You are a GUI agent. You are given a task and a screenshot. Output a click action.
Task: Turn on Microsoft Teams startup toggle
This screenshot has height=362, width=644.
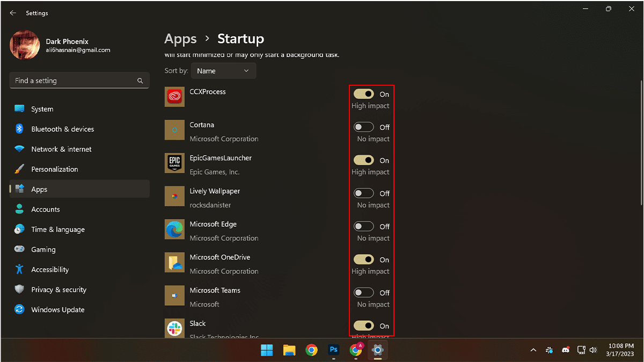coord(364,293)
